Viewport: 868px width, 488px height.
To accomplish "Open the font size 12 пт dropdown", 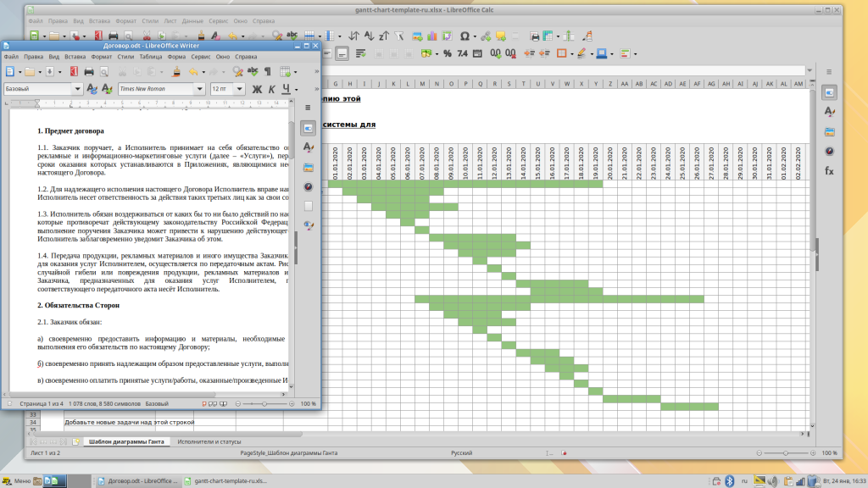I will click(x=238, y=89).
